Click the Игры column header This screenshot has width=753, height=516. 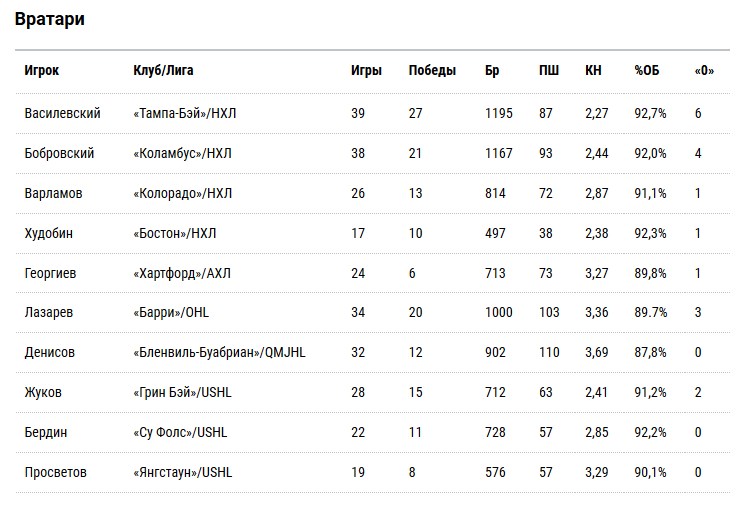[366, 70]
